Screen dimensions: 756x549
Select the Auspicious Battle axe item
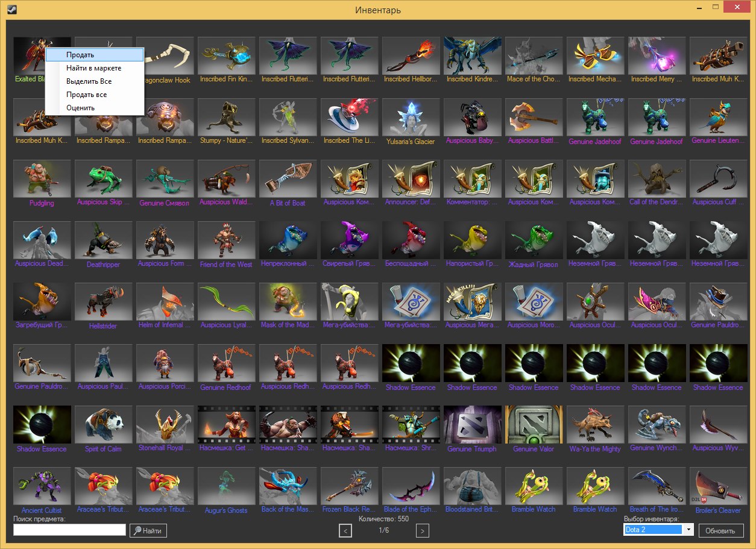(x=534, y=118)
